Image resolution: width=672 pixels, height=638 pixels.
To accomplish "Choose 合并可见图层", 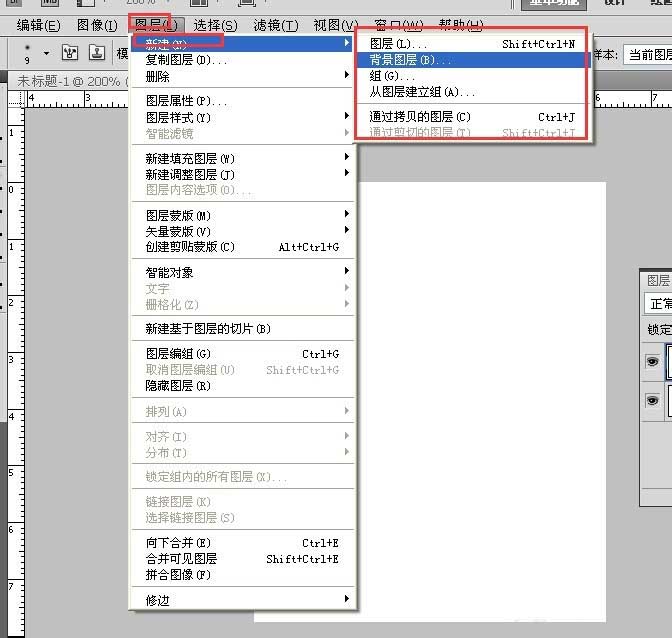I will click(242, 559).
